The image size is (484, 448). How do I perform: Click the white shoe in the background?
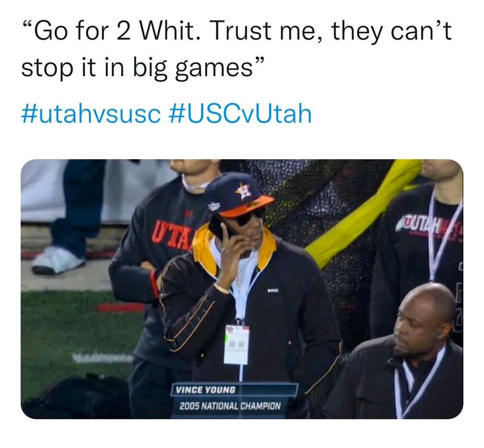[x=58, y=260]
